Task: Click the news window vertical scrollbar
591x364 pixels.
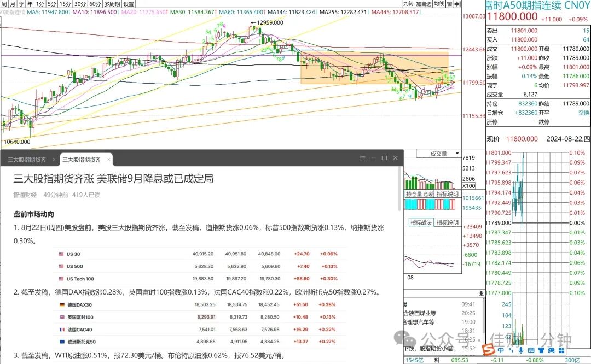Action: click(x=399, y=188)
